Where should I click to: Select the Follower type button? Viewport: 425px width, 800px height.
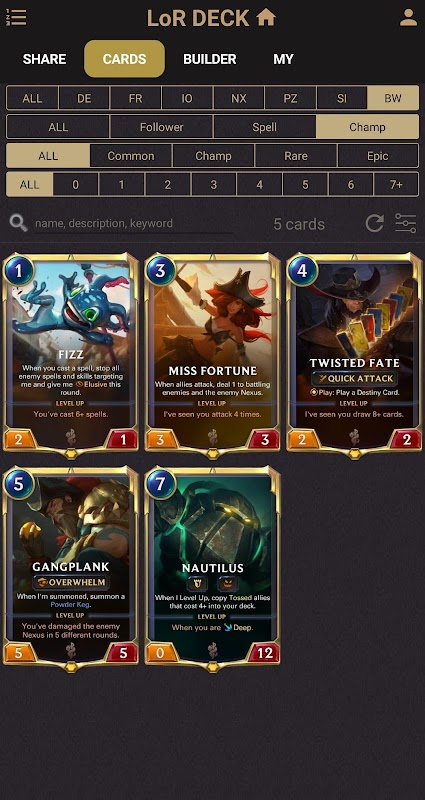click(161, 127)
